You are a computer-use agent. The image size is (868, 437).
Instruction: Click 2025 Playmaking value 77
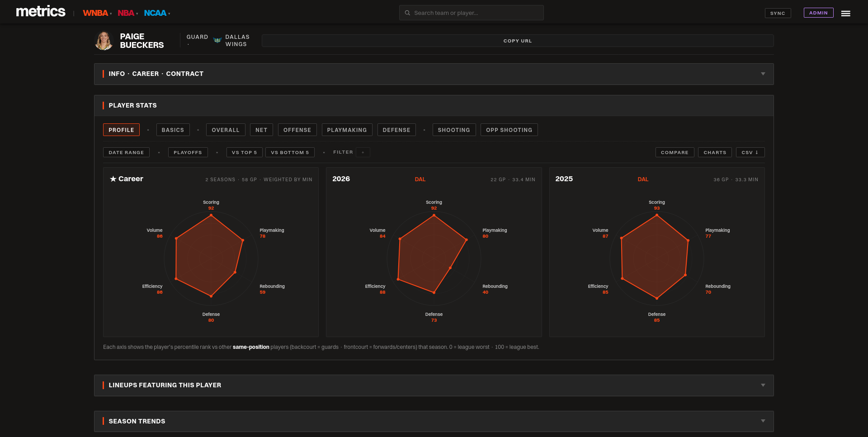tap(708, 236)
